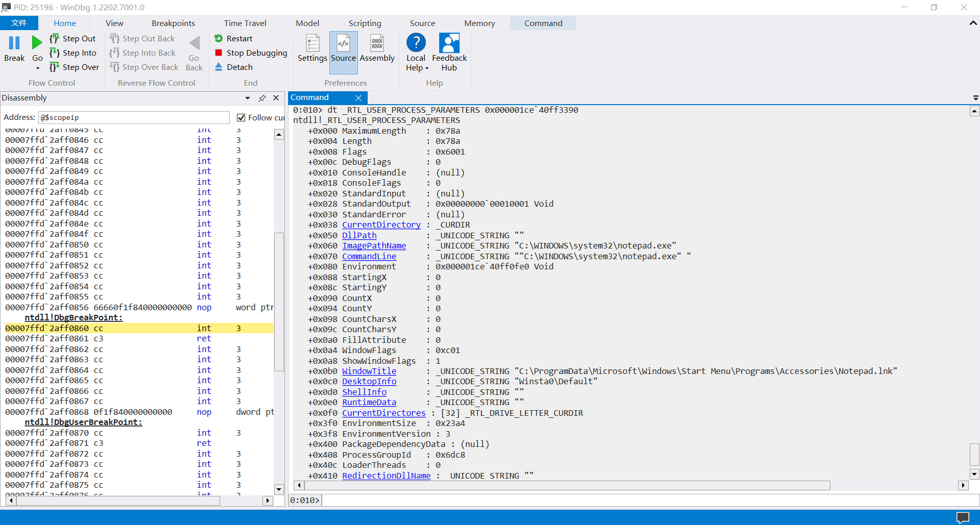Click the Step Into icon
The height and width of the screenshot is (525, 980).
point(54,53)
